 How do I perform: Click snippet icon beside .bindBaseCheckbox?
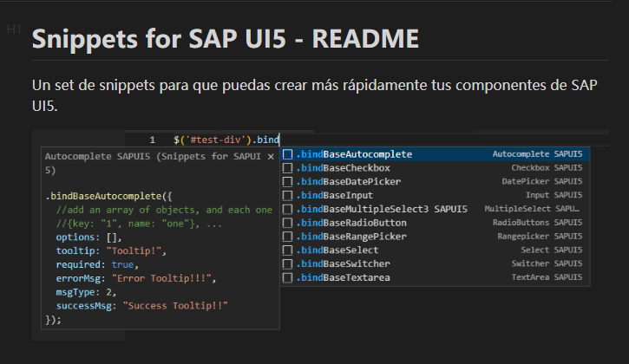tap(287, 168)
